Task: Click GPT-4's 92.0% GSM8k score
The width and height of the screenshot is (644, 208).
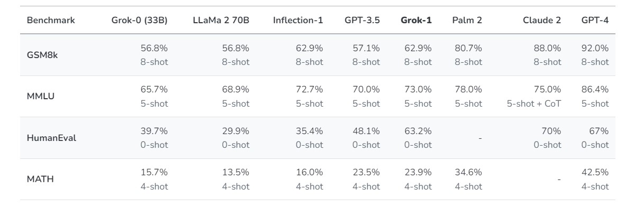Action: pyautogui.click(x=595, y=49)
